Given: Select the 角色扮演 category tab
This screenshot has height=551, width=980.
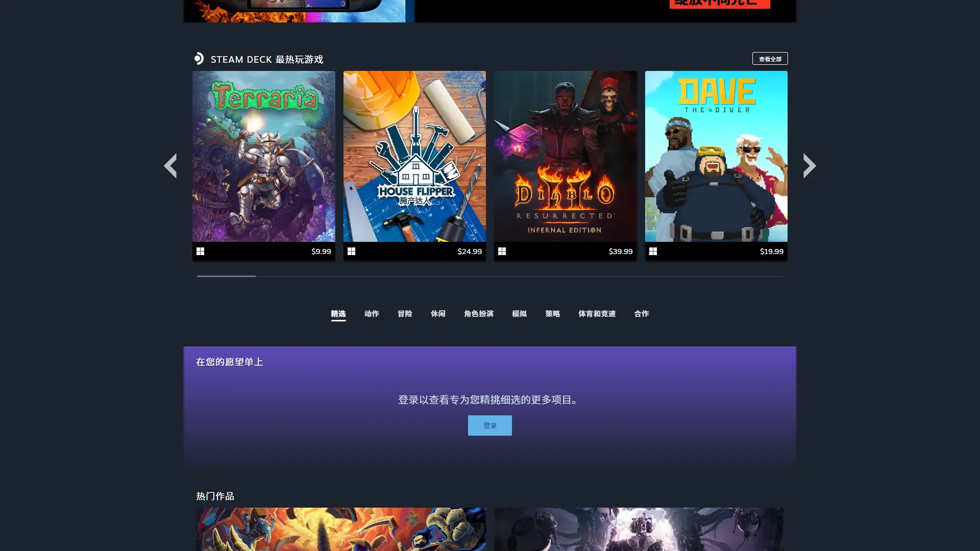Looking at the screenshot, I should point(478,314).
